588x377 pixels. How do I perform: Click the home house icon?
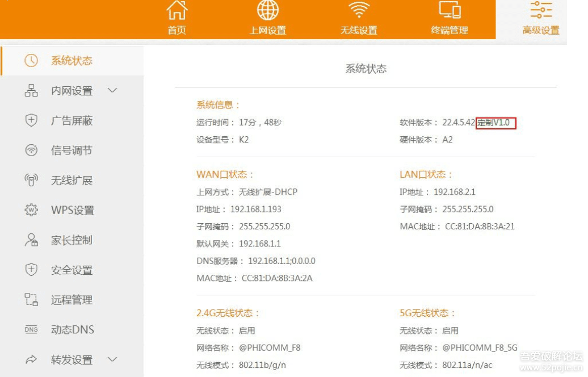coord(177,10)
